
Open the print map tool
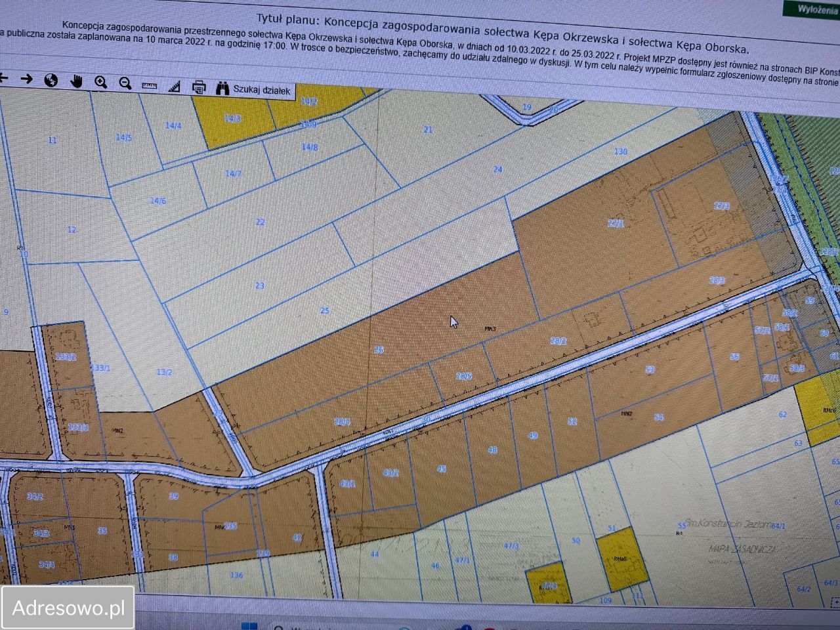coord(199,87)
